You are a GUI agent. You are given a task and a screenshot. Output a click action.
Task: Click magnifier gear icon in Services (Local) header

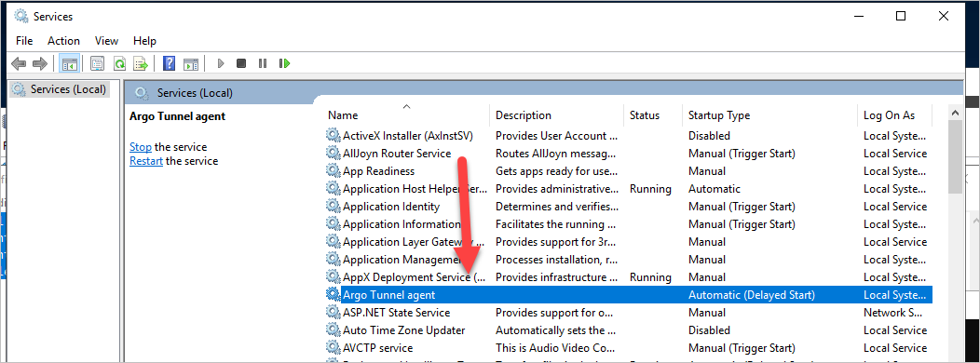[x=142, y=93]
